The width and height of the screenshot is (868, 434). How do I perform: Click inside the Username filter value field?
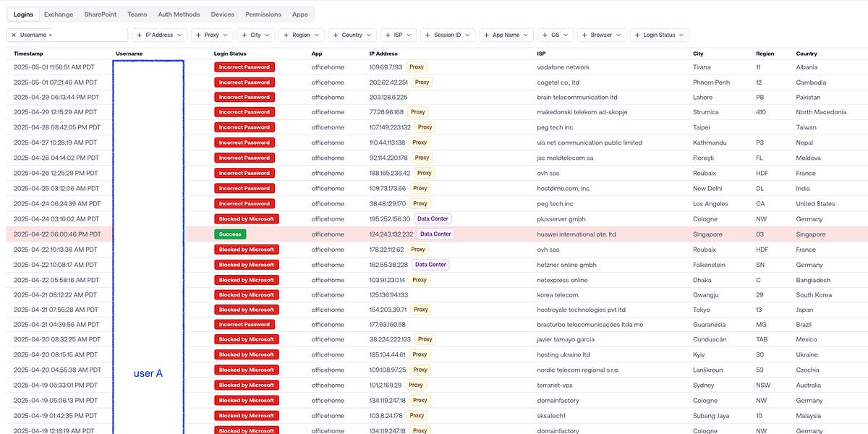click(x=90, y=35)
